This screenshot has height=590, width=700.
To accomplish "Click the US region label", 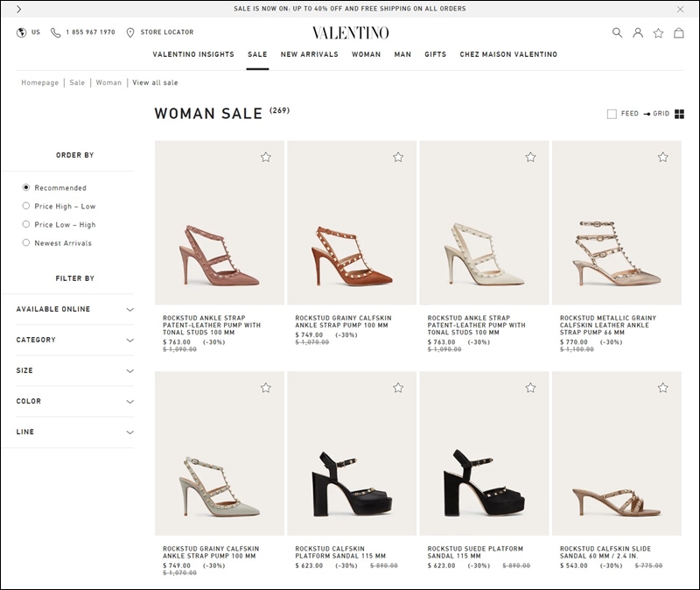I will tap(36, 32).
